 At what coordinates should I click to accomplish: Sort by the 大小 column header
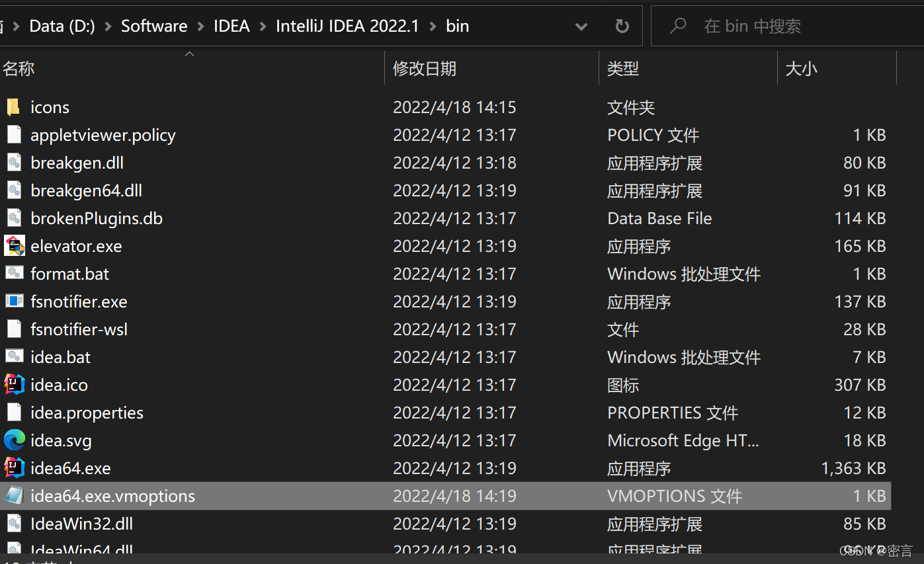pos(837,68)
